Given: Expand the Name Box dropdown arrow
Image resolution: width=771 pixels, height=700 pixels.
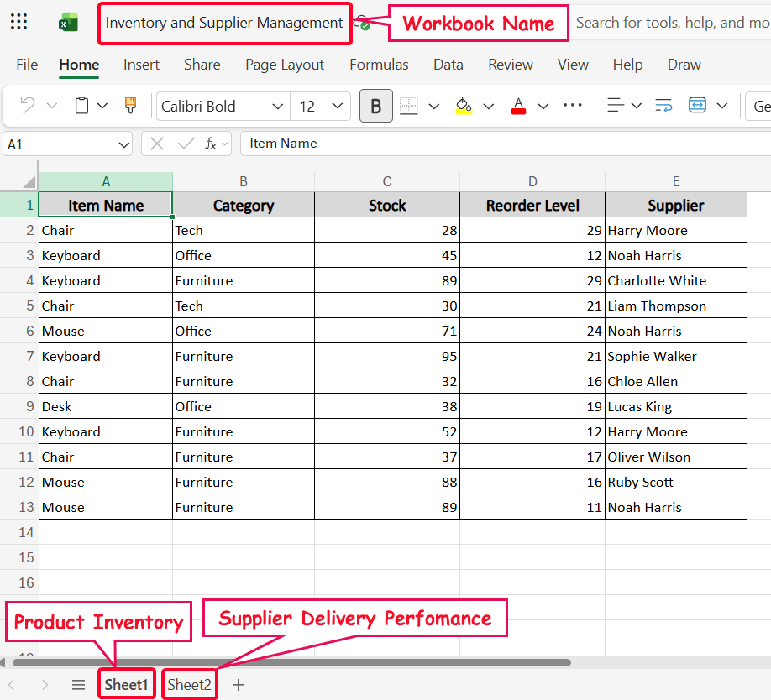Looking at the screenshot, I should click(123, 144).
